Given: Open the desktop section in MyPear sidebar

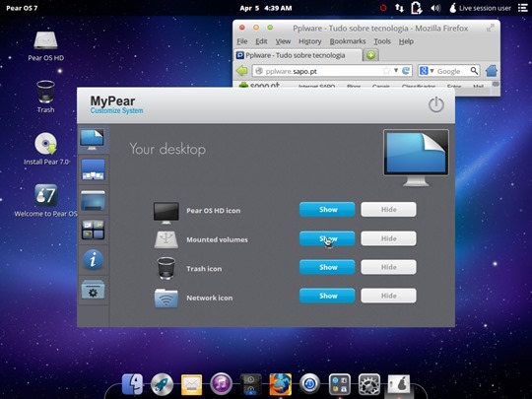Looking at the screenshot, I should point(93,139).
